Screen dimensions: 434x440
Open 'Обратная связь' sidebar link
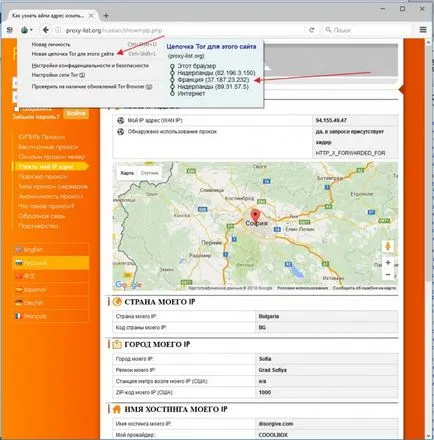click(42, 216)
